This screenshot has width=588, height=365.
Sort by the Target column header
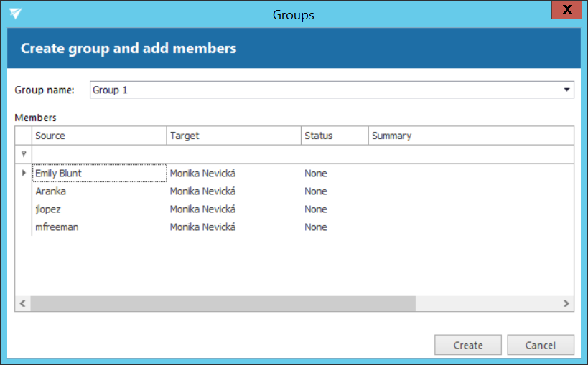tap(233, 136)
